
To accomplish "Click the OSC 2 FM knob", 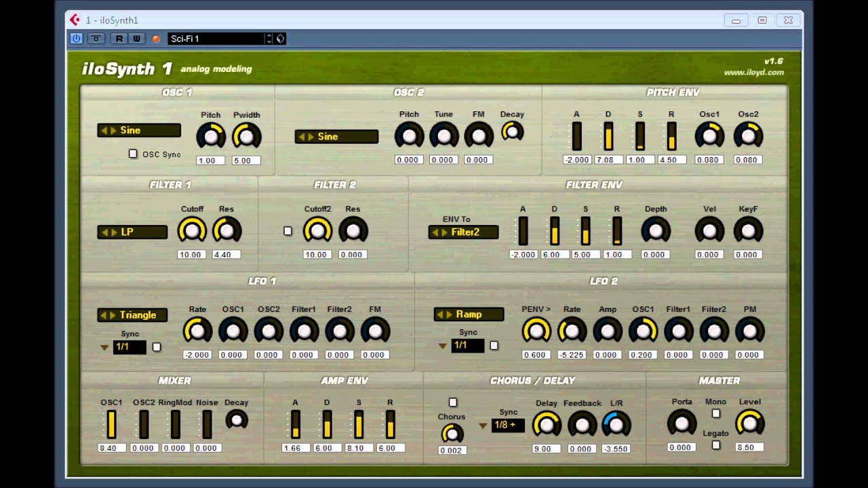I will point(479,136).
